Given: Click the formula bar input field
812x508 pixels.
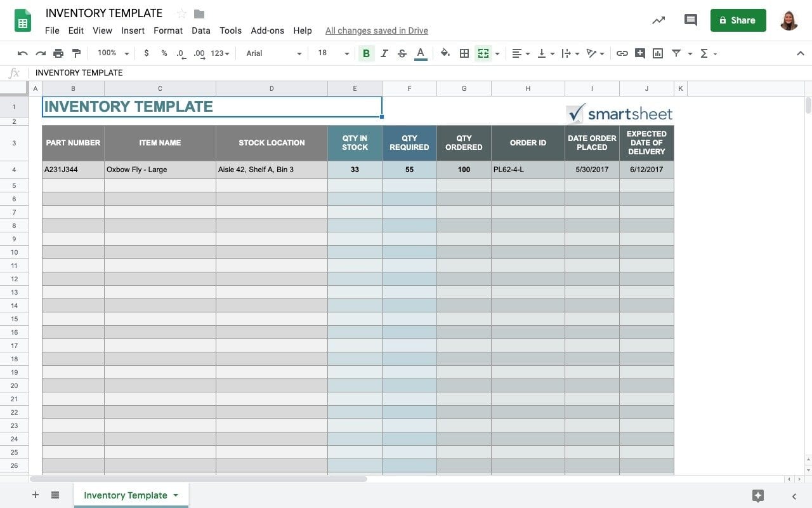Looking at the screenshot, I should (x=419, y=72).
